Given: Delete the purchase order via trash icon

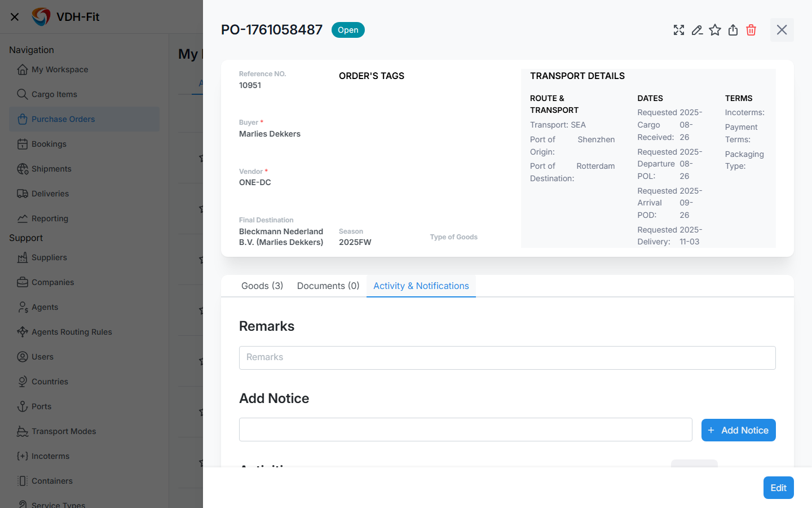Looking at the screenshot, I should click(x=751, y=30).
